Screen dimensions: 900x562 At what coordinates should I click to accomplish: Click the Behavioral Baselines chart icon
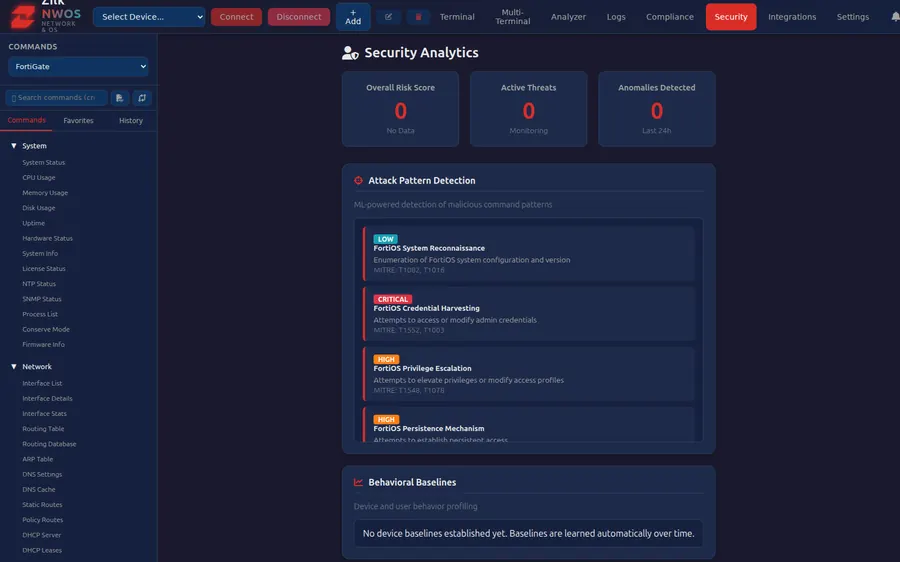tap(358, 482)
